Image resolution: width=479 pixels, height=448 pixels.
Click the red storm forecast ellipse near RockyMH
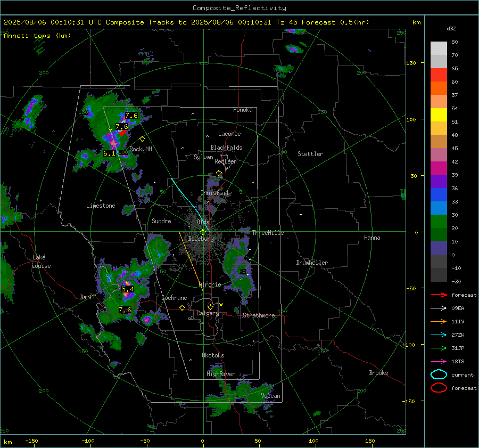pyautogui.click(x=122, y=133)
